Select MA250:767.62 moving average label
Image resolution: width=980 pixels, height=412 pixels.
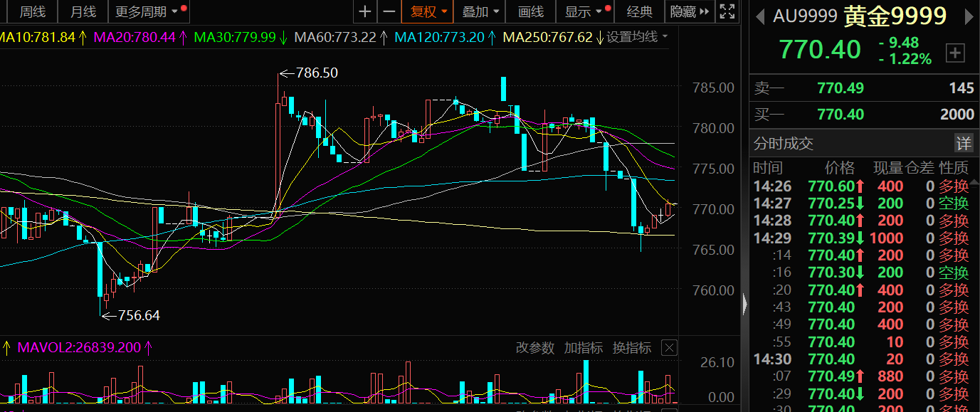tap(547, 37)
